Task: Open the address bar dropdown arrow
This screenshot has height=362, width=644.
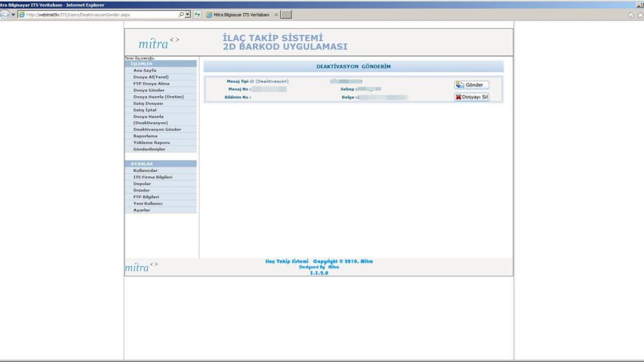Action: 188,14
